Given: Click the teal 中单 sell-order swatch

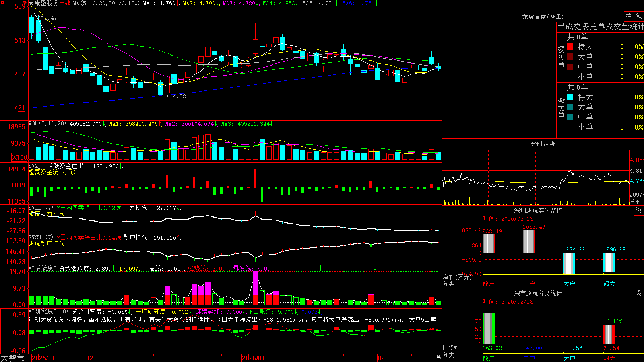Looking at the screenshot, I should (x=570, y=117).
